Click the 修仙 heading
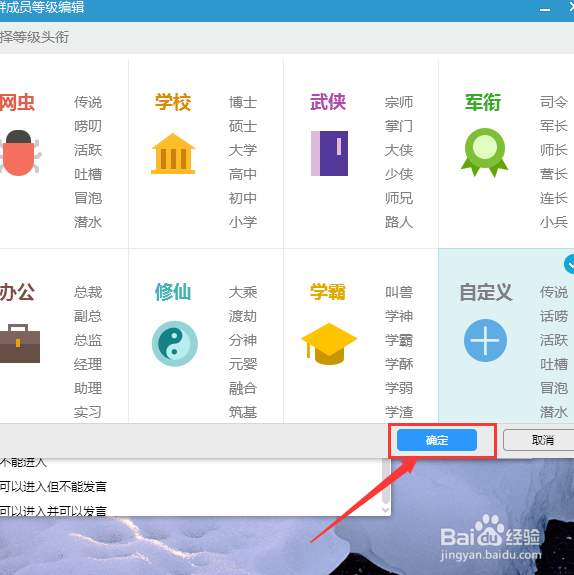574x575 pixels. point(173,292)
